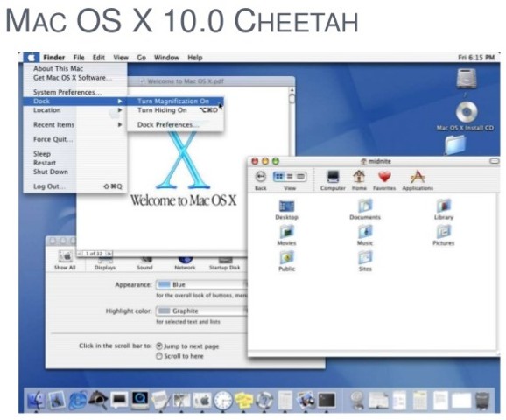Choose Sleep from the Apple menu

[x=75, y=154]
